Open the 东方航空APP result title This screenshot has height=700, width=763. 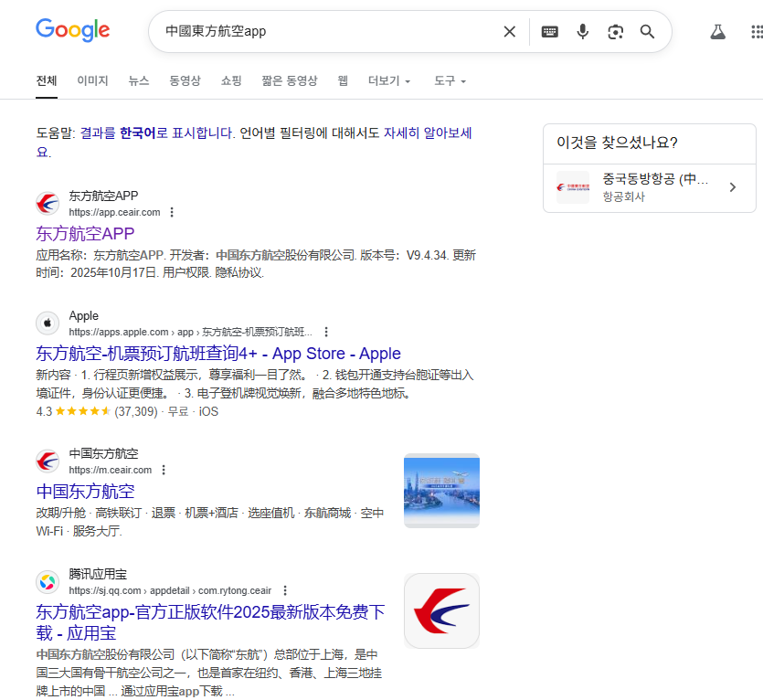pos(85,234)
